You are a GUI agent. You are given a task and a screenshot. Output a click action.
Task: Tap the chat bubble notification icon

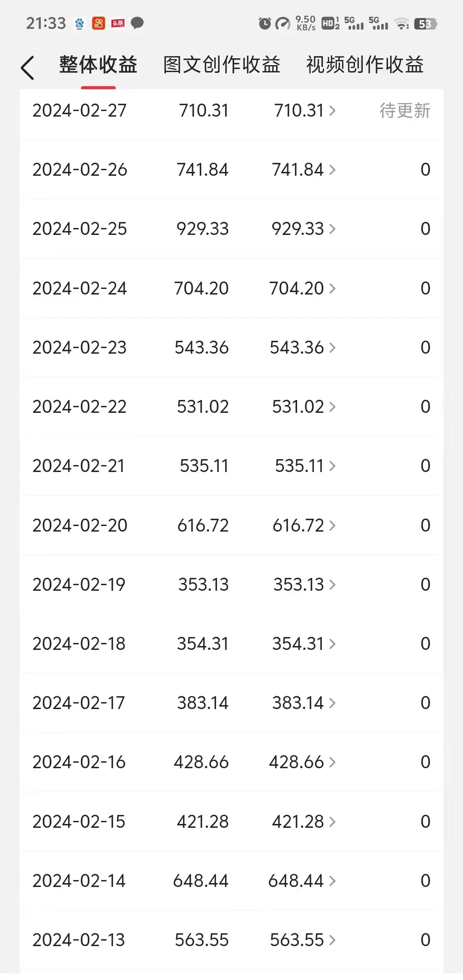tap(137, 23)
